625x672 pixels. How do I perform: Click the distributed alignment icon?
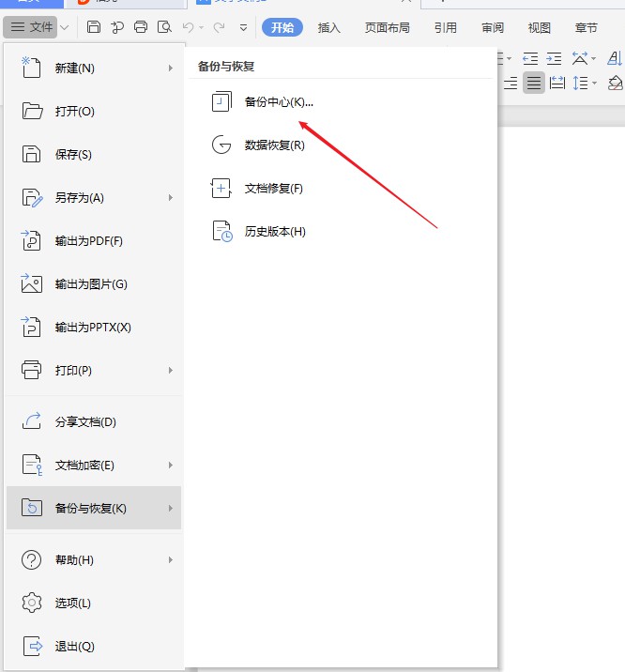click(556, 83)
